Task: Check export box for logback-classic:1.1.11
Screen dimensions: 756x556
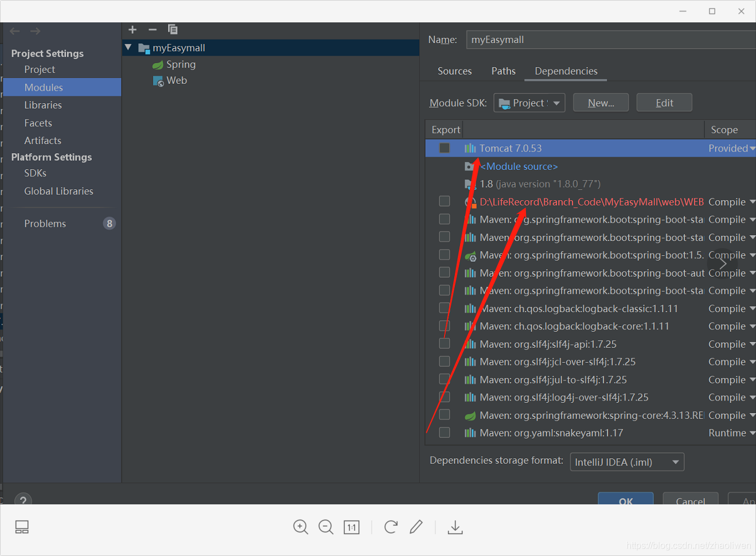Action: coord(445,308)
